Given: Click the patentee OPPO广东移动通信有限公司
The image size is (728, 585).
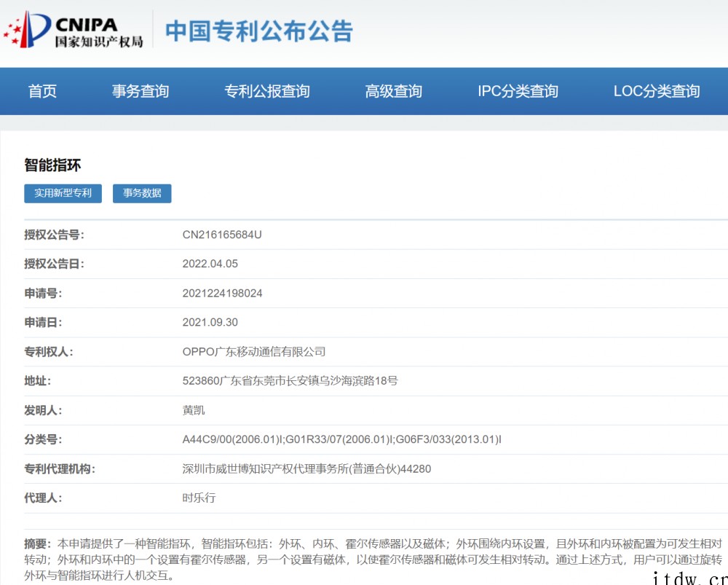Looking at the screenshot, I should pos(253,352).
